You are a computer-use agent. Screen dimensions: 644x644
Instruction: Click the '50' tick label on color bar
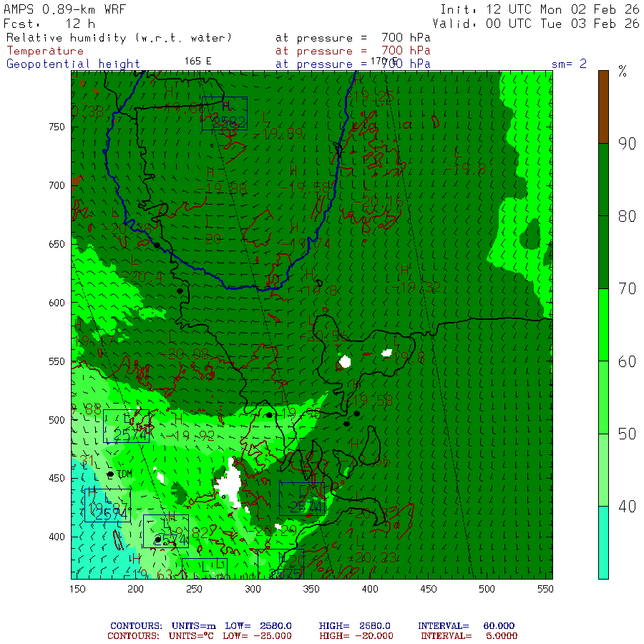point(627,434)
